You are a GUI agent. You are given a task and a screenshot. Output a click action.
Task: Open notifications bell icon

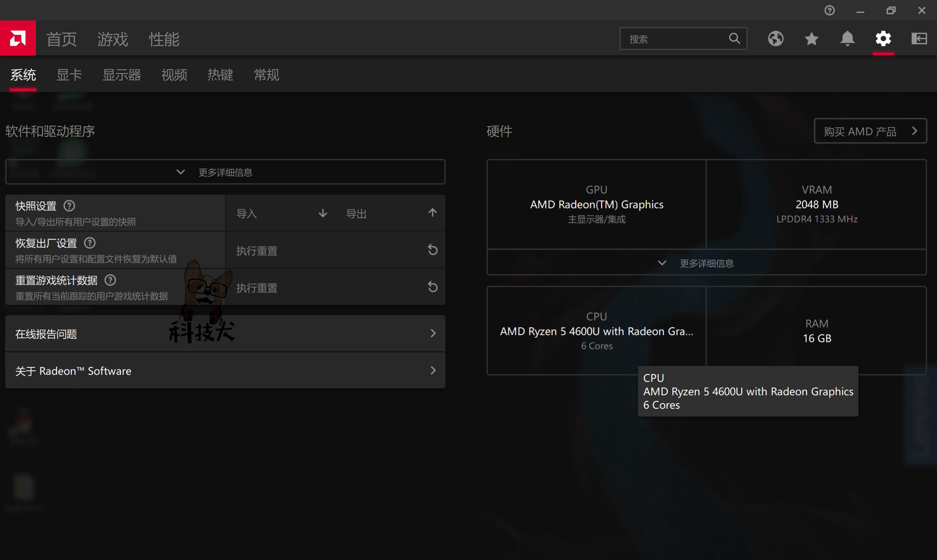click(x=847, y=38)
